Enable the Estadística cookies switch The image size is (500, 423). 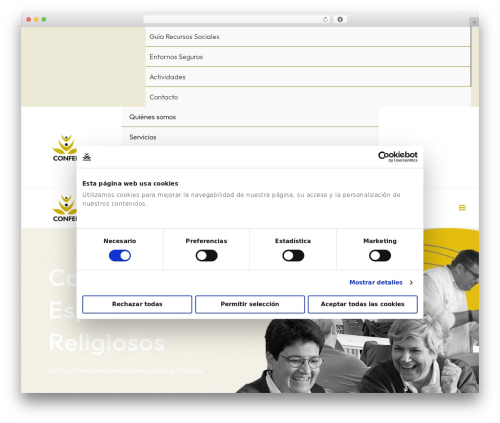293,256
